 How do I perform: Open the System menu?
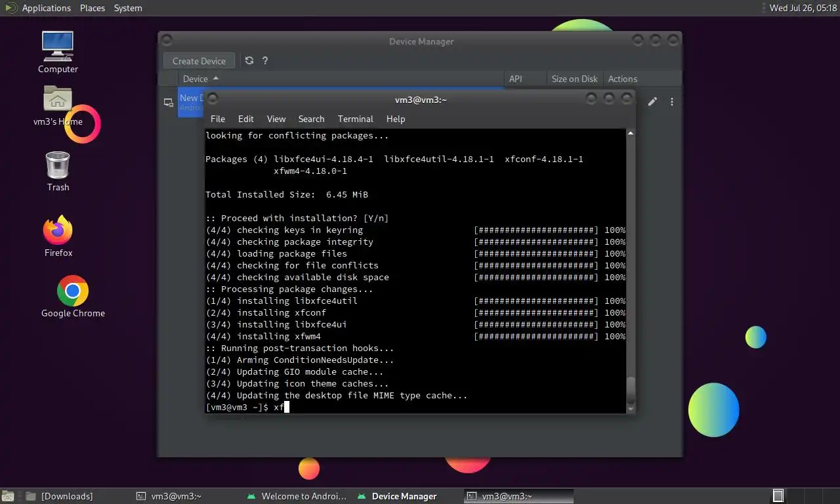(128, 8)
